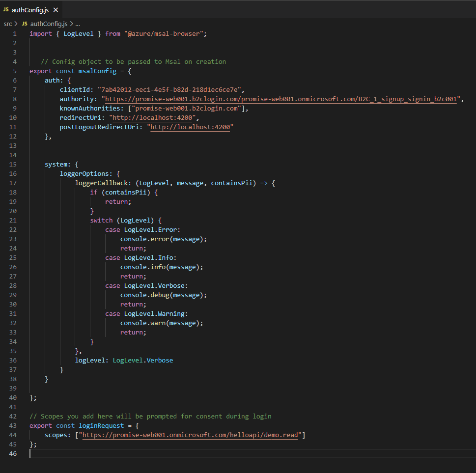Select the LogLevel import on line 1
The image size is (476, 473).
[78, 33]
